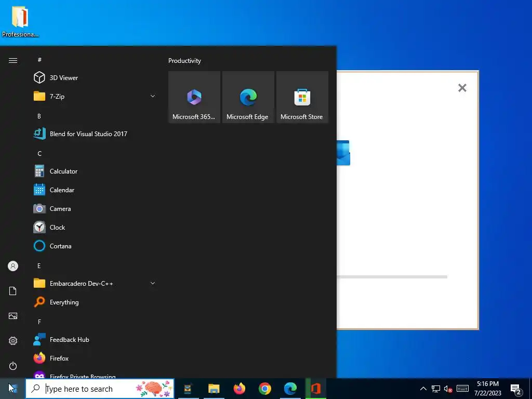Open Firefox Private Browsing entry
Image resolution: width=532 pixels, height=399 pixels.
pyautogui.click(x=95, y=374)
